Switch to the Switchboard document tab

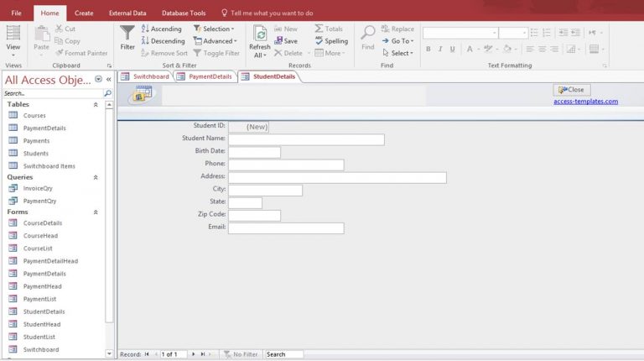146,76
